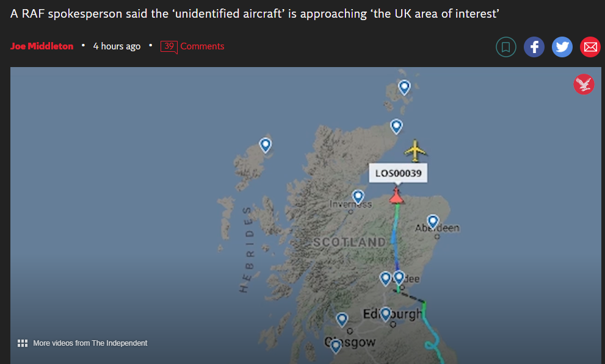Viewport: 605px width, 364px height.
Task: Click the map pin on the Hebrides island
Action: [x=266, y=145]
